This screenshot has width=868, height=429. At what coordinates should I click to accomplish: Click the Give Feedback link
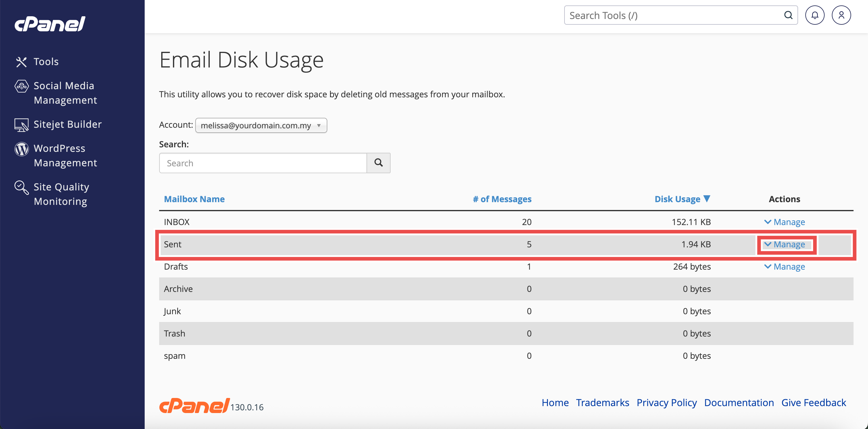(813, 402)
